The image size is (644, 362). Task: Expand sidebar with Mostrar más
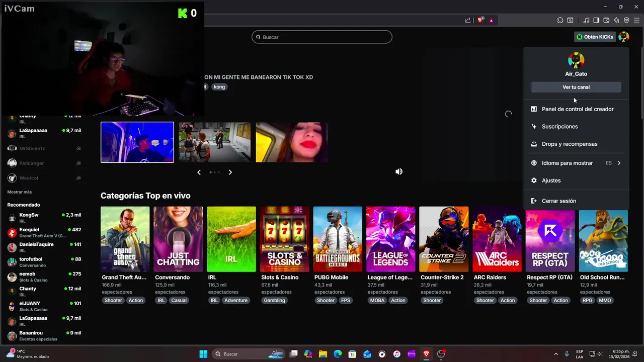tap(20, 192)
